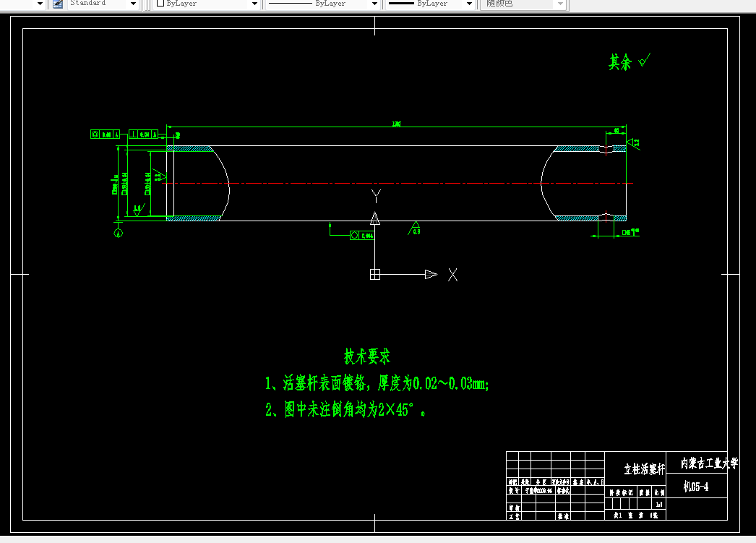Click the table style icon beside Standard
Screen dimensions: 756x543
coord(57,4)
